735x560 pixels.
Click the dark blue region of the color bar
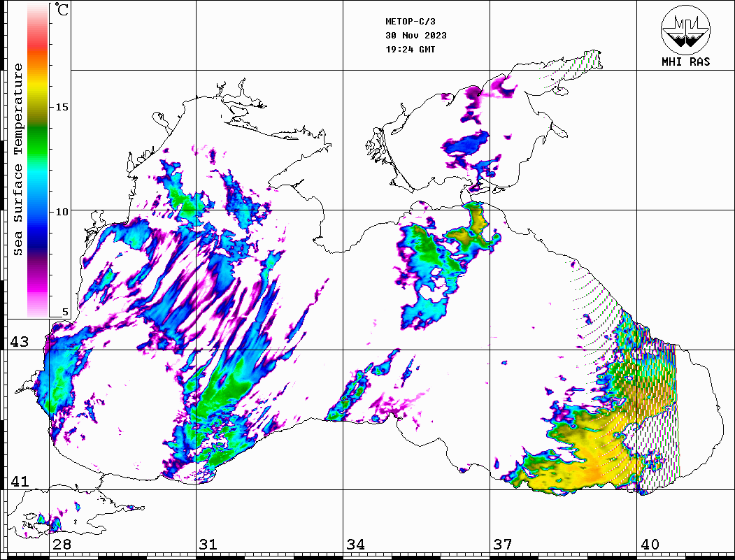(x=38, y=241)
